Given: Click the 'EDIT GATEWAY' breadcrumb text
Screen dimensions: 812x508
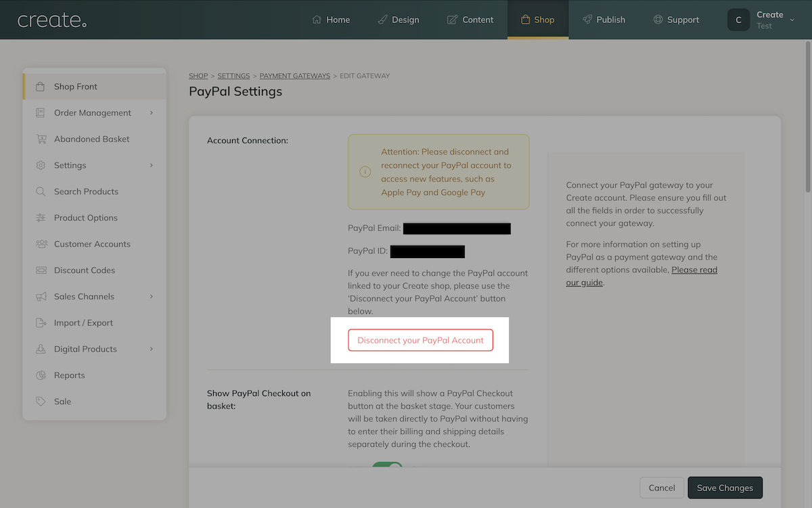Looking at the screenshot, I should (x=365, y=76).
